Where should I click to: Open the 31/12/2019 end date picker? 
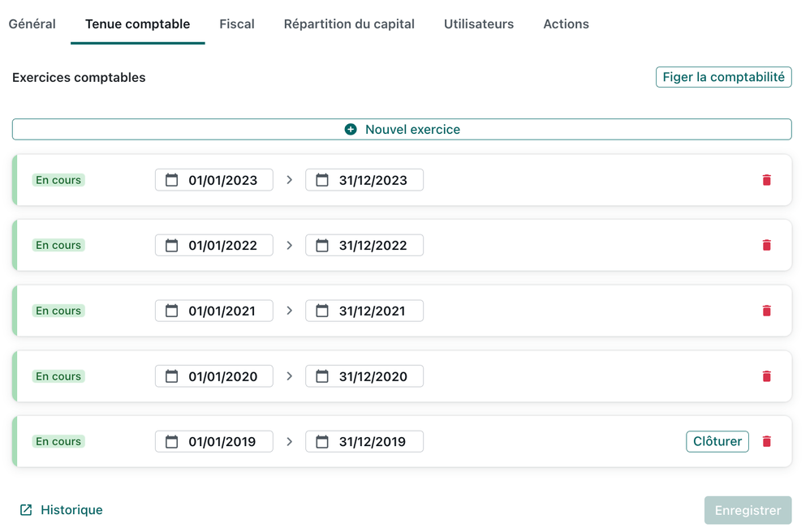[373, 441]
